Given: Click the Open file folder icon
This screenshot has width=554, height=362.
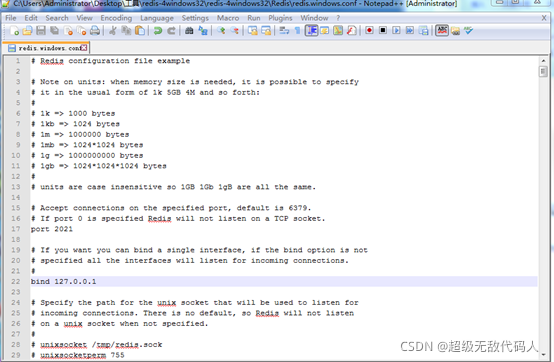Looking at the screenshot, I should click(x=28, y=31).
